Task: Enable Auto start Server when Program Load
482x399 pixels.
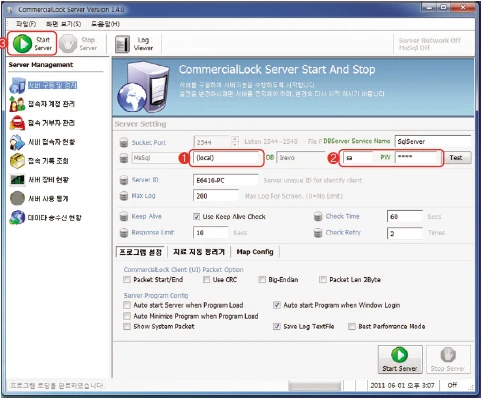Action: [127, 305]
